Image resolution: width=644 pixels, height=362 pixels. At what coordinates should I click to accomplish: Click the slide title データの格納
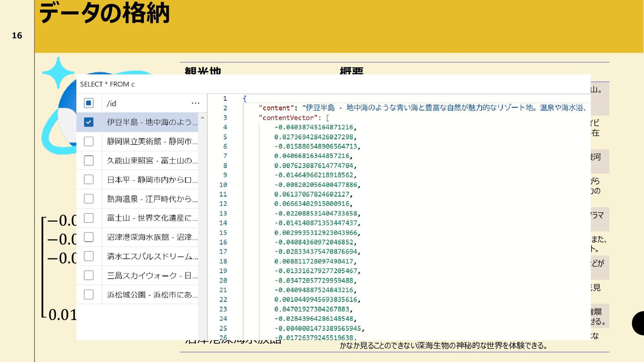pos(104,13)
